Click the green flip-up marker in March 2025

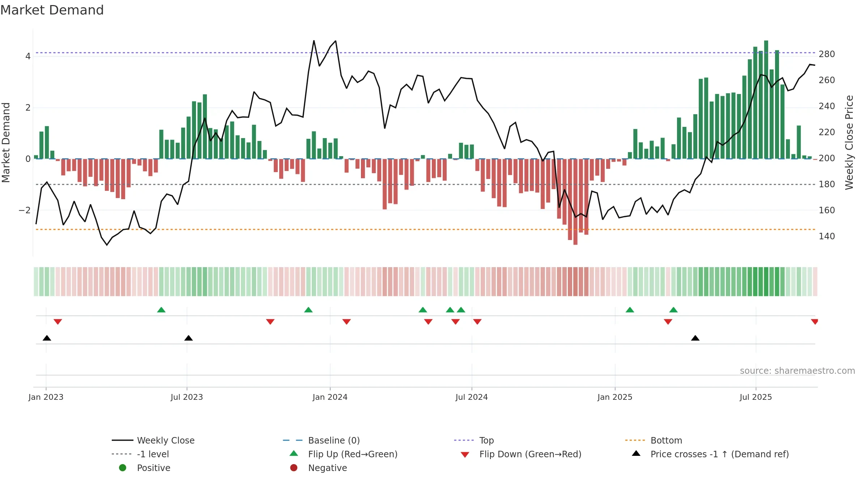coord(673,310)
